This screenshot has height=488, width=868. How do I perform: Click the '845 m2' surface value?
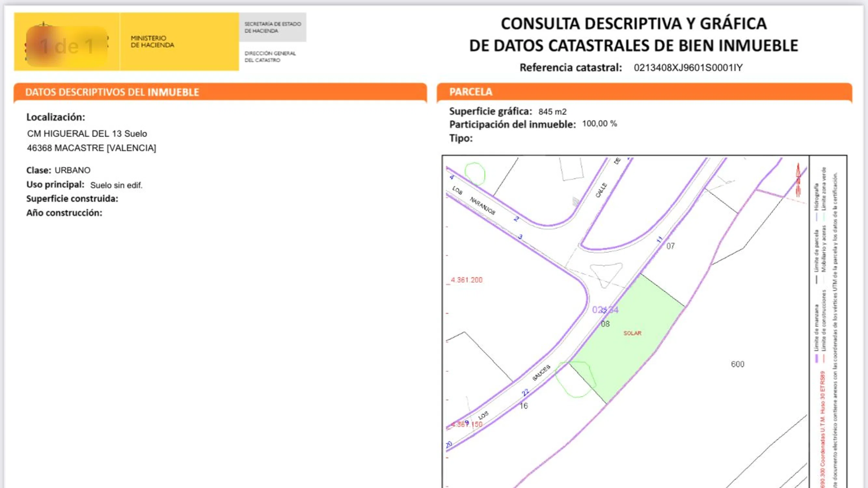[552, 112]
